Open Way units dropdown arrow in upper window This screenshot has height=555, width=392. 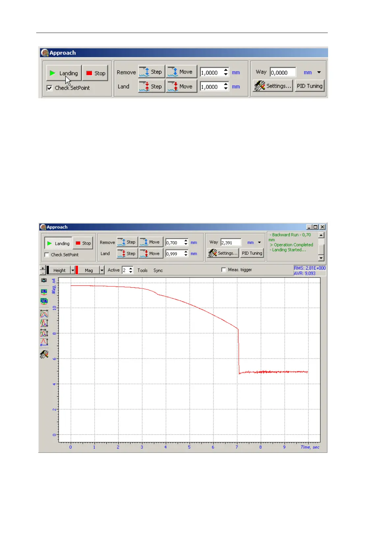point(319,73)
